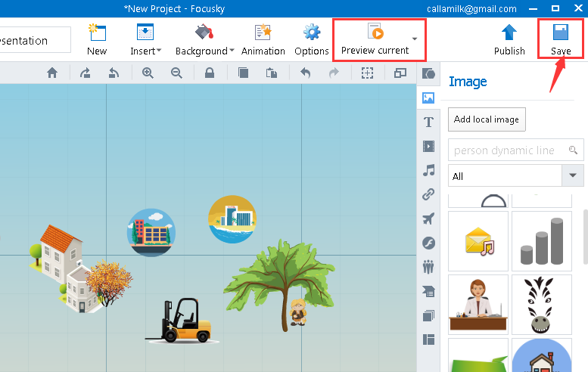This screenshot has height=372, width=588.
Task: Open the layout panel in sidebar
Action: pos(428,339)
